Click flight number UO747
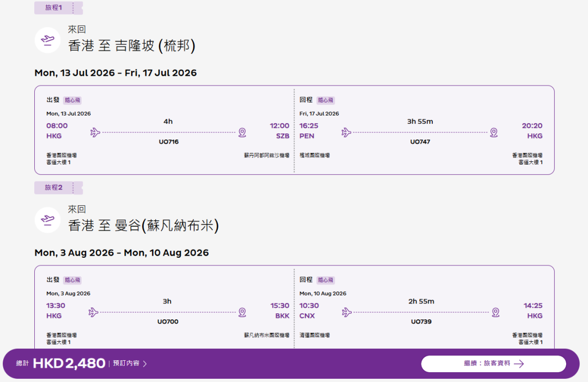588x382 pixels. 420,142
